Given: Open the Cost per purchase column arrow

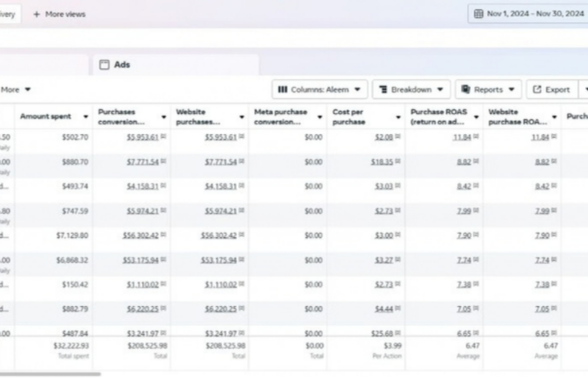Looking at the screenshot, I should tap(399, 117).
